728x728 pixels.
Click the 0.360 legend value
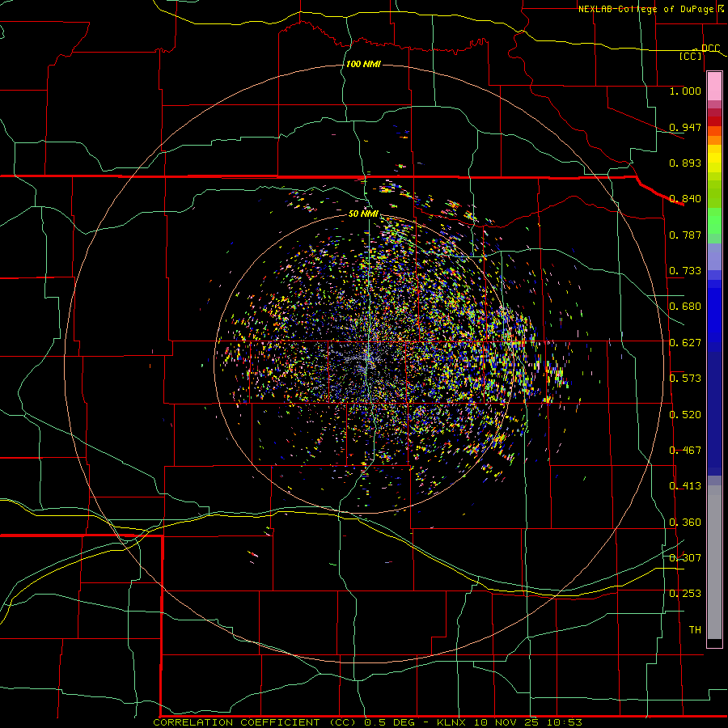(x=685, y=522)
